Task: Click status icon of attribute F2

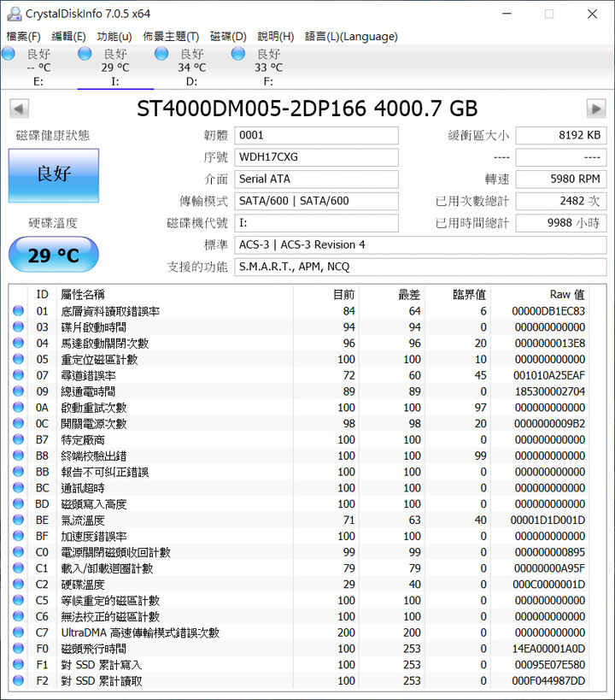Action: [x=18, y=679]
